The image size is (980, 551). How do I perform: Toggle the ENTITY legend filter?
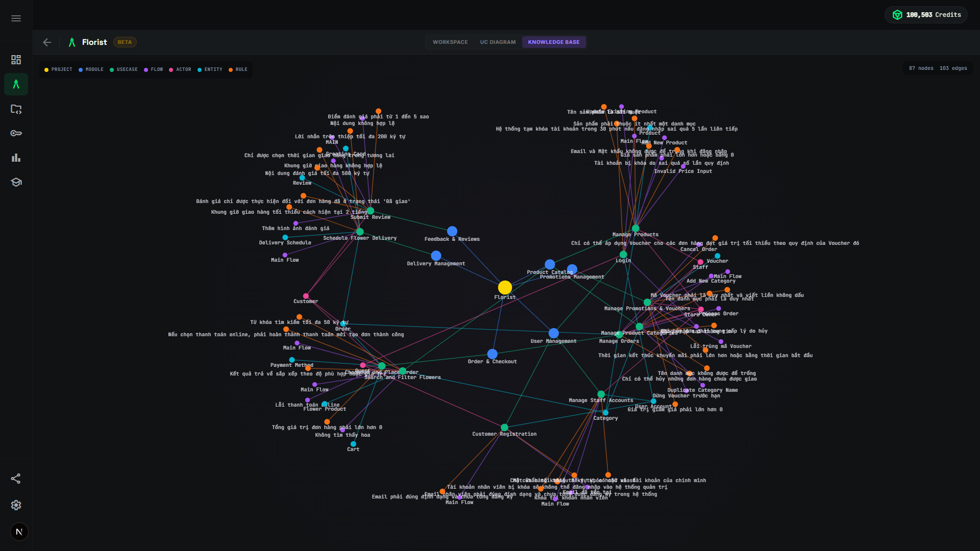click(210, 69)
